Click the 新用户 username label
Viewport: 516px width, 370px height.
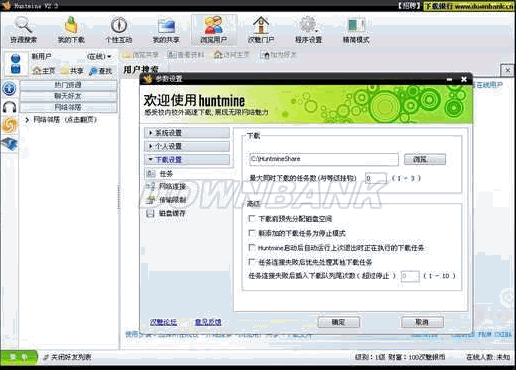pyautogui.click(x=41, y=56)
